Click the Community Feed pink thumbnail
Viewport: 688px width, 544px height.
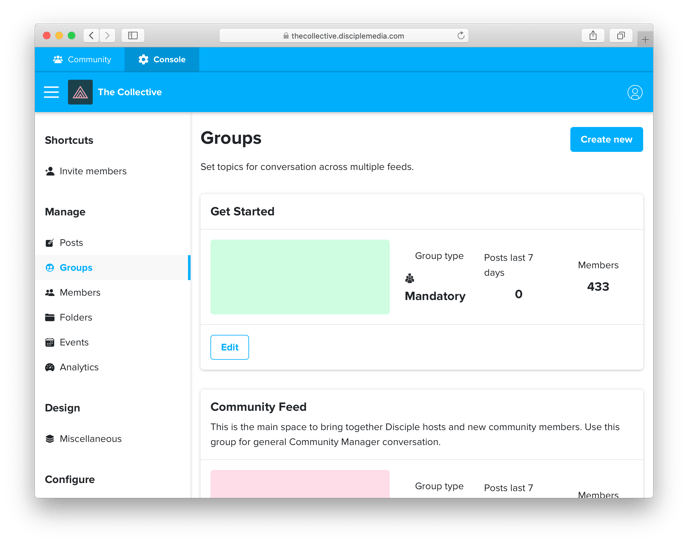tap(300, 484)
